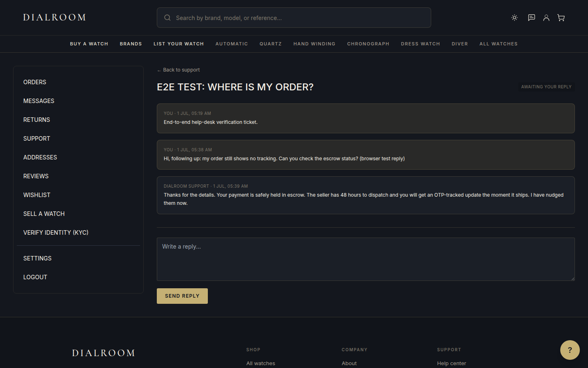Browse the Diver category
The height and width of the screenshot is (368, 588).
(460, 44)
